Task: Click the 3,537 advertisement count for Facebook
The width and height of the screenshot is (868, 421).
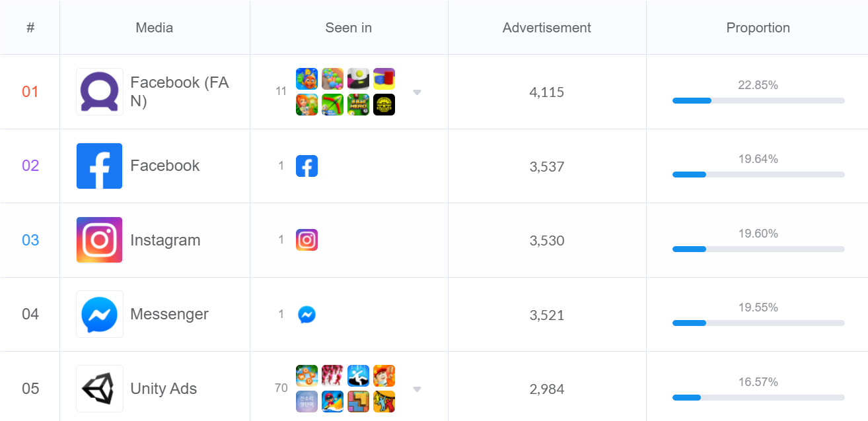Action: [x=546, y=166]
